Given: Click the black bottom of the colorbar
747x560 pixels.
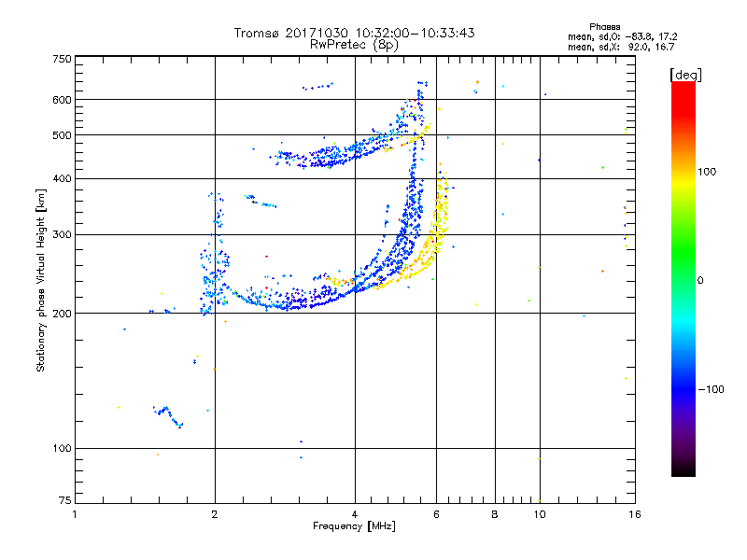Looking at the screenshot, I should point(684,469).
